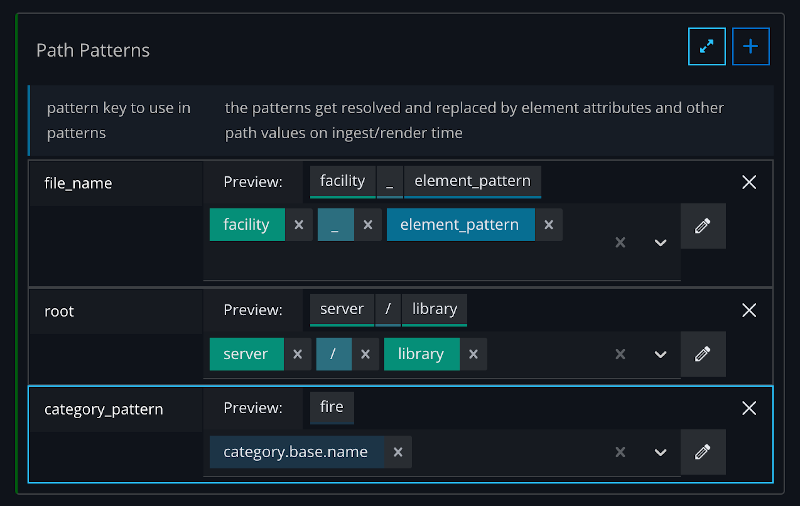Image resolution: width=800 pixels, height=506 pixels.
Task: Clear all tags in root selector
Action: (x=620, y=354)
